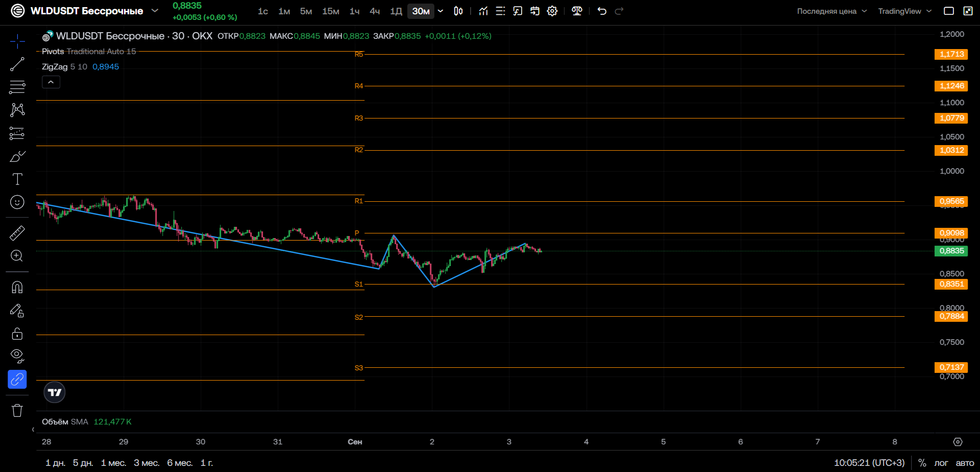Toggle hide all drawings eye icon
Viewport: 980px width, 472px height.
(x=17, y=356)
